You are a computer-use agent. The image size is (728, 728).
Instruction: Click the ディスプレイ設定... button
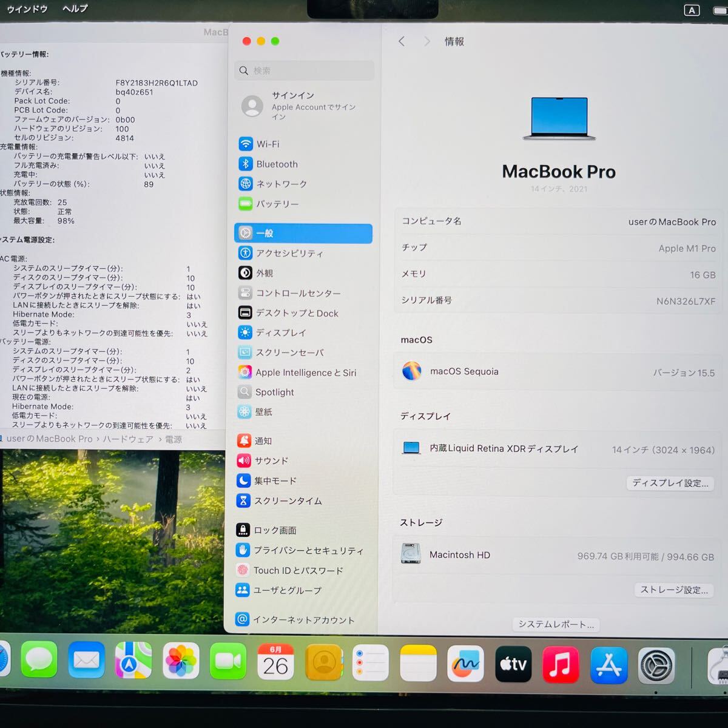pyautogui.click(x=670, y=483)
